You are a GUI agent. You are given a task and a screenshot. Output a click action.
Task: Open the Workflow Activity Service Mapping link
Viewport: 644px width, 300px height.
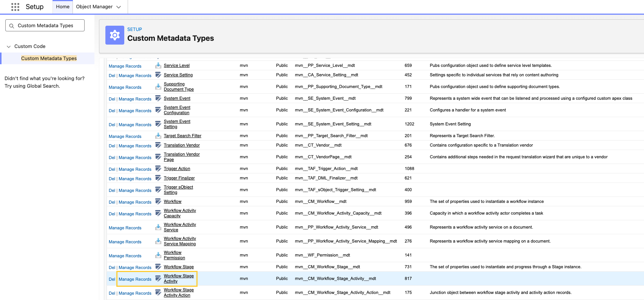click(180, 241)
